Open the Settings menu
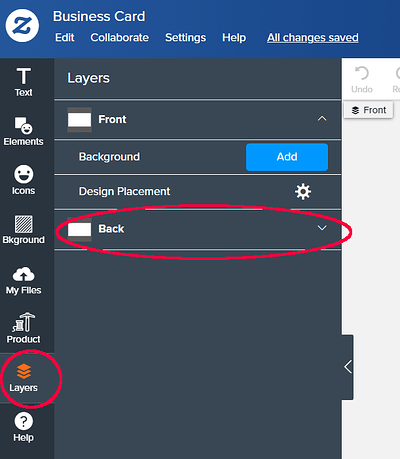Viewport: 400px width, 459px height. pos(185,38)
